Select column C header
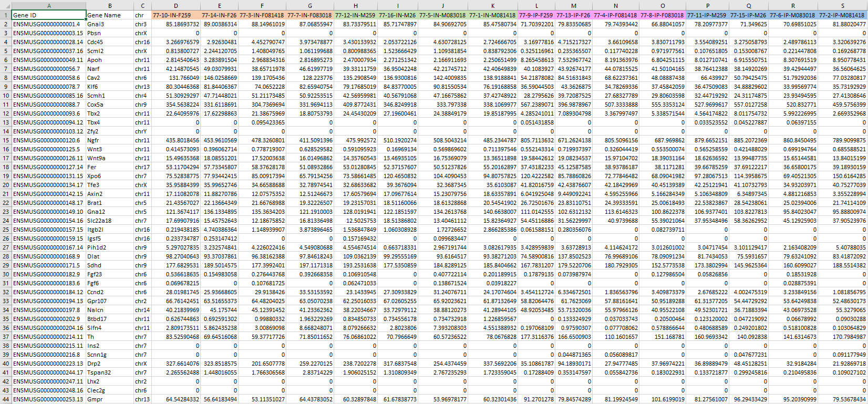This screenshot has width=868, height=404. (x=142, y=5)
